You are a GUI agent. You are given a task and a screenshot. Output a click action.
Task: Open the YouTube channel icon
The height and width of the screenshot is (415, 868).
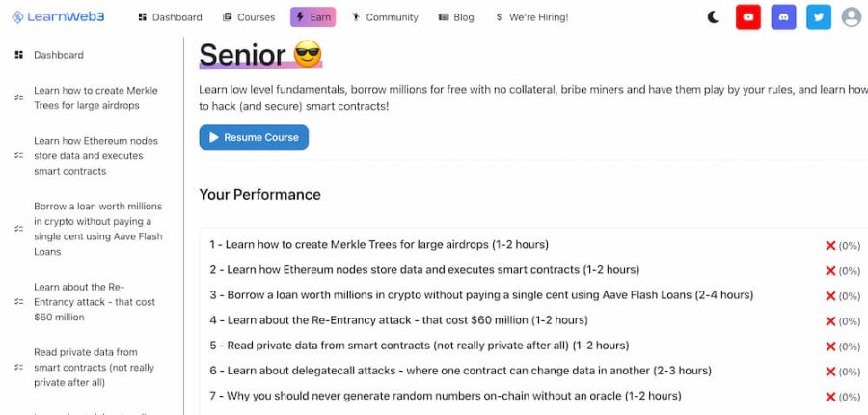pos(748,16)
